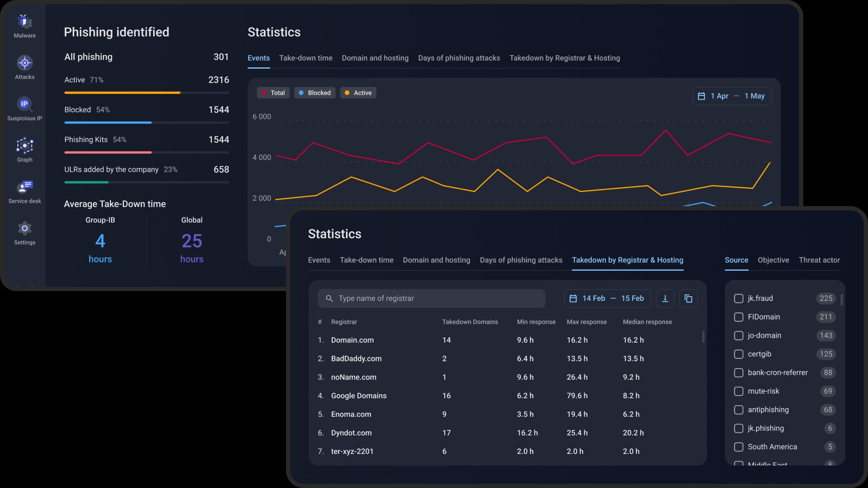This screenshot has width=868, height=488.
Task: Open the 14 Feb – 15 Feb date picker
Action: (x=607, y=298)
